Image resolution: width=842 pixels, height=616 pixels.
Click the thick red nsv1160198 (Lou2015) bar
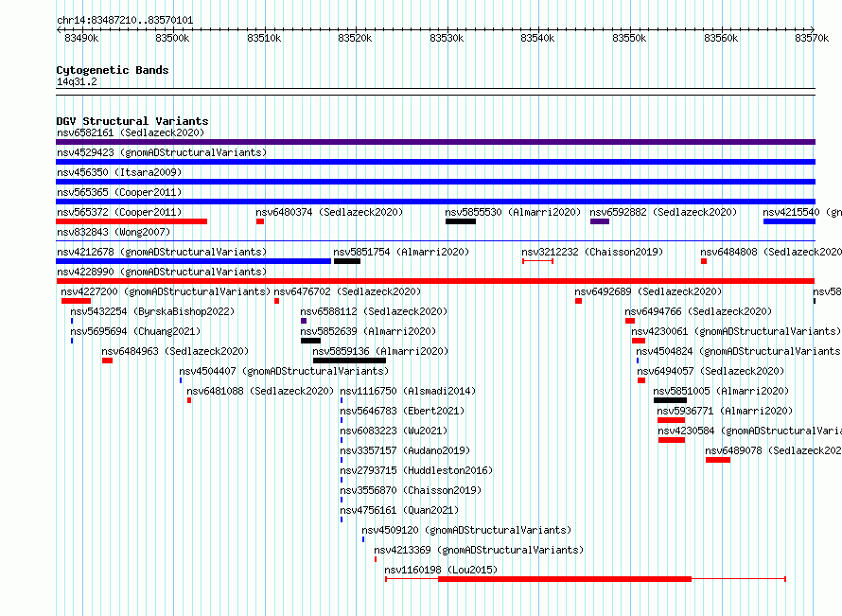coord(565,579)
